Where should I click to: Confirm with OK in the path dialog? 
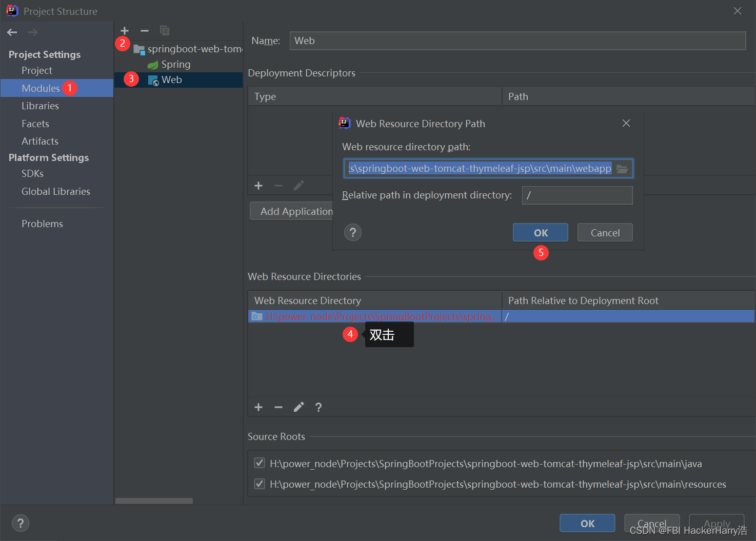[541, 233]
